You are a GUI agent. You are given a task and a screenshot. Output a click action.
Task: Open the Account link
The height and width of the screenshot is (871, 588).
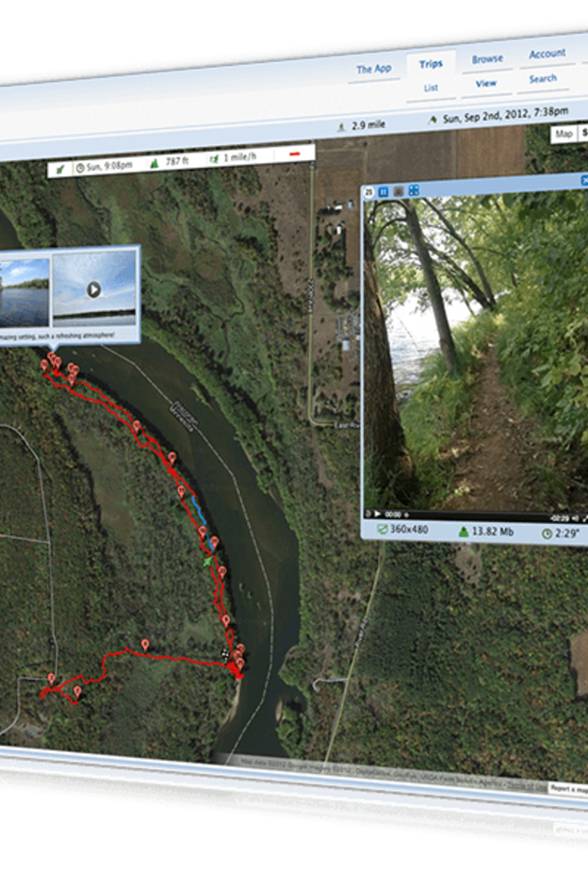(547, 54)
